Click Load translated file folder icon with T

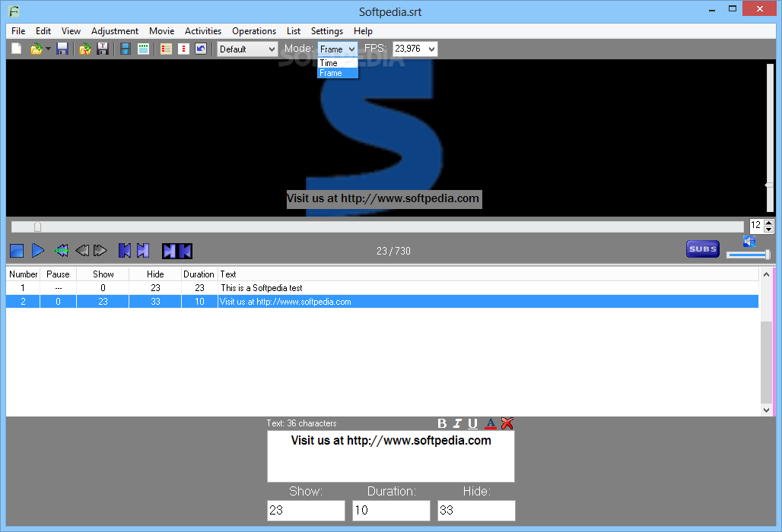click(x=85, y=49)
